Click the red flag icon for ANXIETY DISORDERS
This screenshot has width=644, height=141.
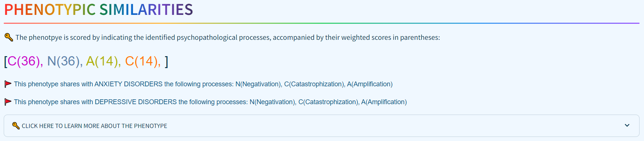click(8, 84)
